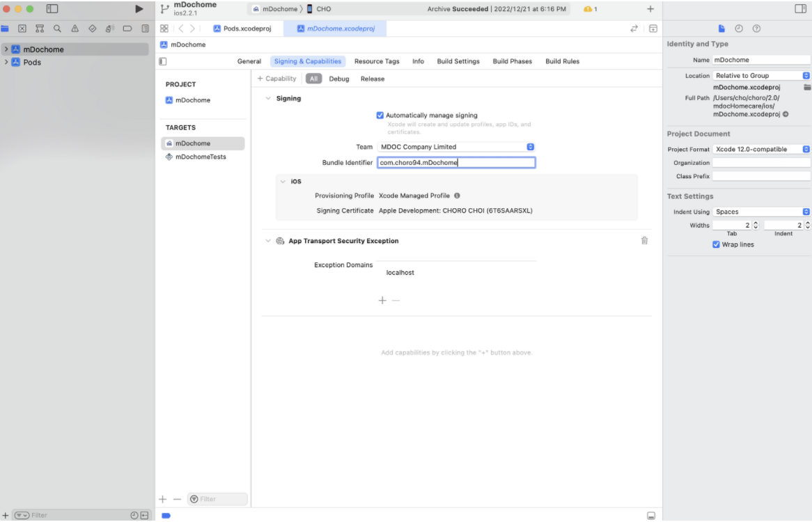Collapse the iOS signing subsection
Image resolution: width=812 pixels, height=522 pixels.
283,182
